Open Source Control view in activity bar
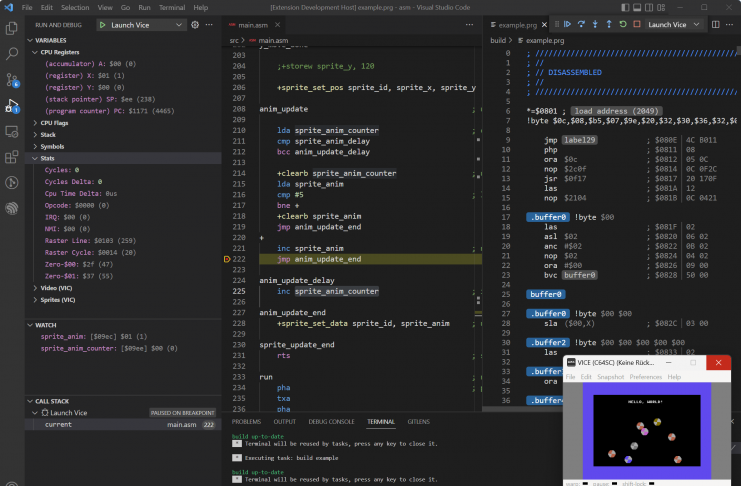Screen dimensions: 741x486 coord(12,80)
